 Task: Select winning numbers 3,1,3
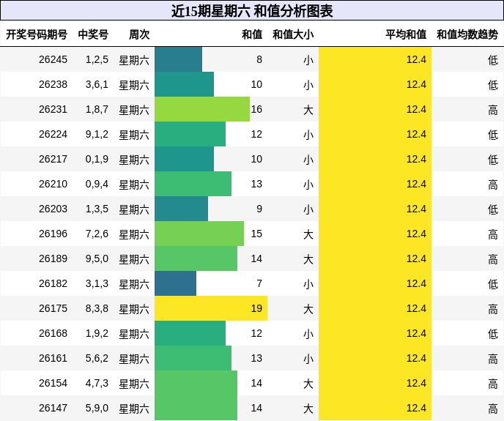pyautogui.click(x=97, y=283)
